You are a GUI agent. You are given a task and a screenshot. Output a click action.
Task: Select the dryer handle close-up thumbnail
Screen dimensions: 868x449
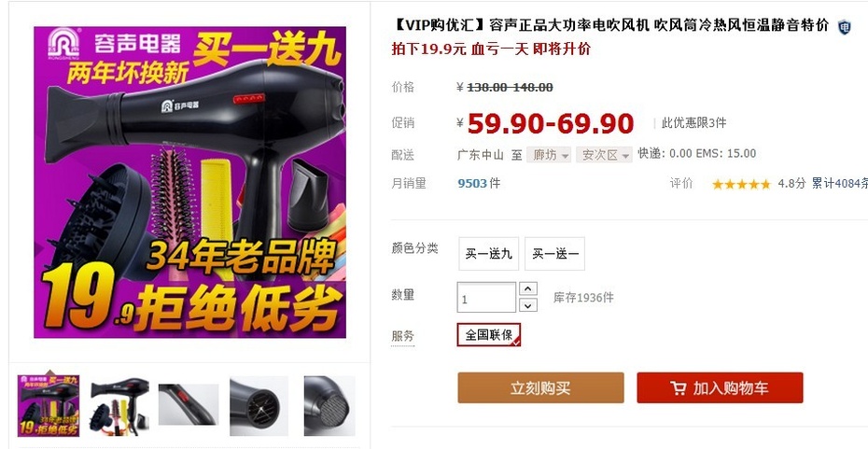point(189,405)
